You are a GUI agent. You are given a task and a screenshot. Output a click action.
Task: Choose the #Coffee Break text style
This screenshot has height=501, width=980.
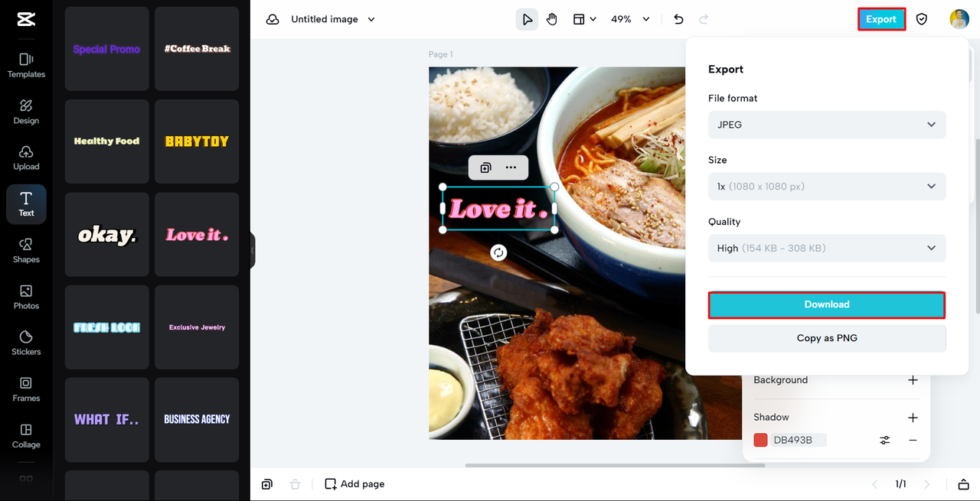197,49
